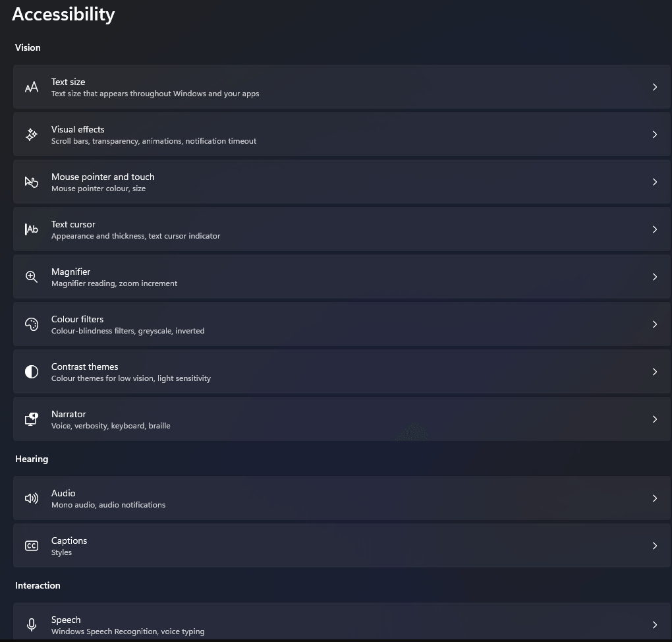Open Audio mono and notifications settings
The image size is (672, 642).
(x=341, y=498)
